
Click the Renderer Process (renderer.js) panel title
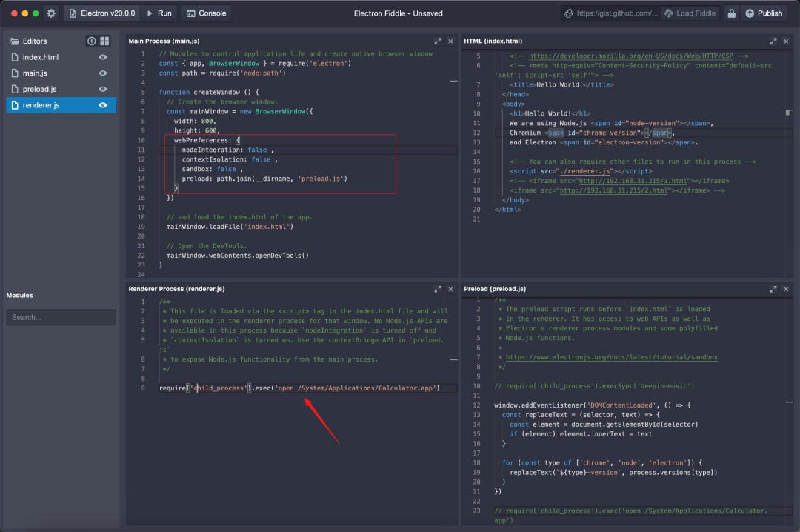pos(176,289)
